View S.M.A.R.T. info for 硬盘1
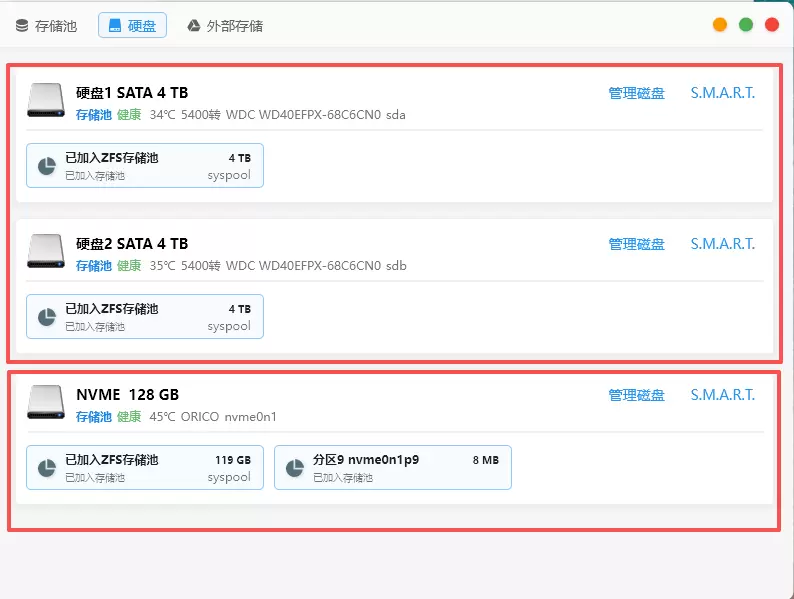Viewport: 794px width, 599px height. coord(722,93)
